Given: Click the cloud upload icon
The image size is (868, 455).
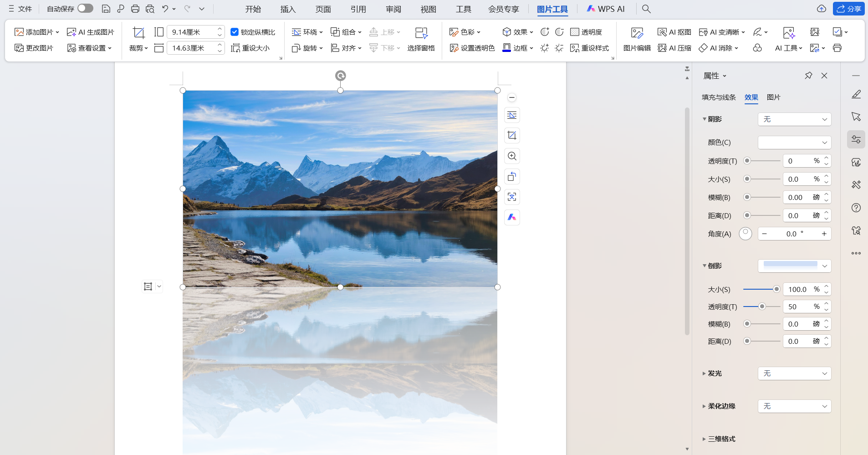Looking at the screenshot, I should (822, 9).
